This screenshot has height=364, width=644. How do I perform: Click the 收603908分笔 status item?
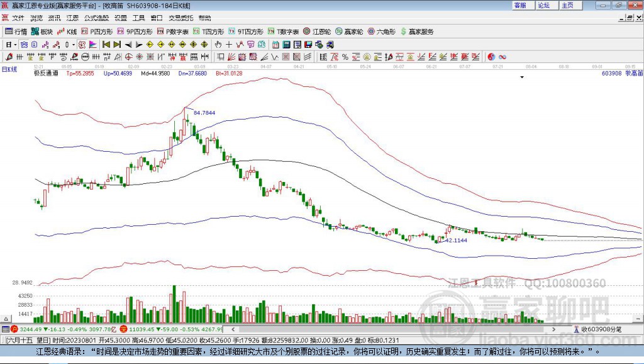(x=597, y=329)
